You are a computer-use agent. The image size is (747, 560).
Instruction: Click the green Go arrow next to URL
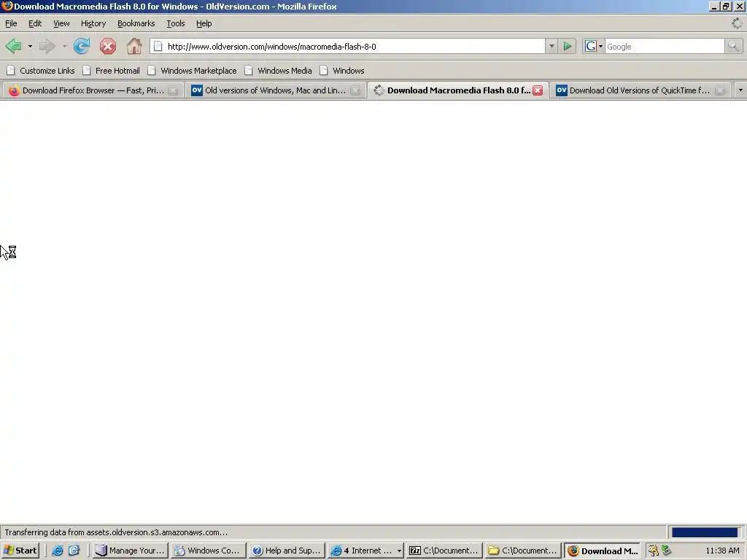pos(568,46)
